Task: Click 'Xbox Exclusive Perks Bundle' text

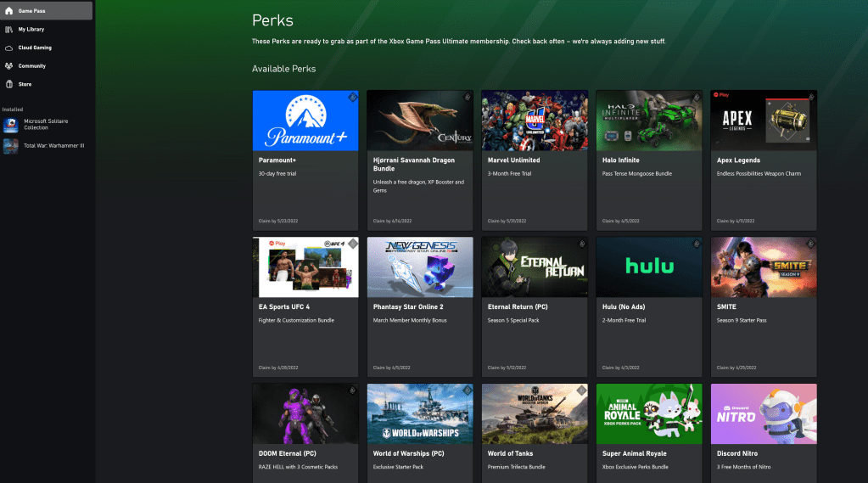Action: [635, 467]
